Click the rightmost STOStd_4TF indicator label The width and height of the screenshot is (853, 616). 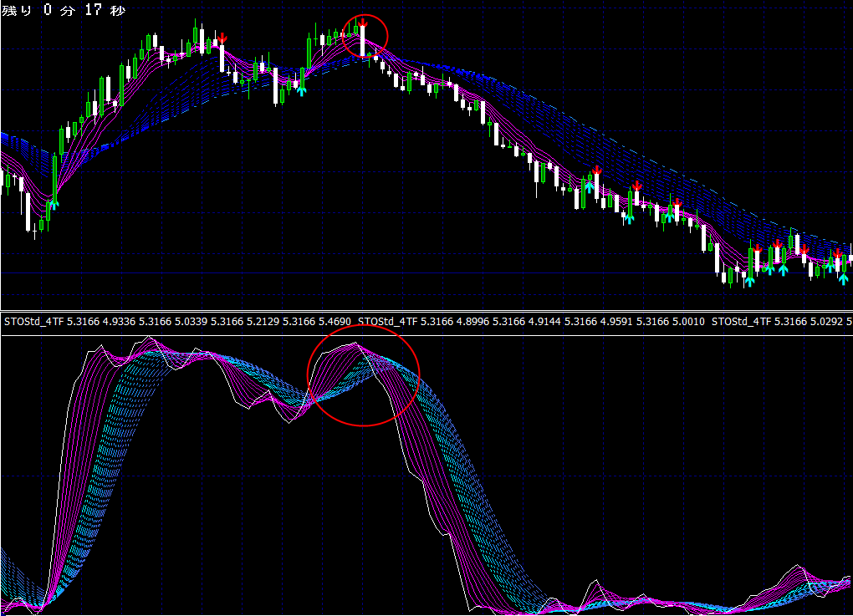point(740,321)
